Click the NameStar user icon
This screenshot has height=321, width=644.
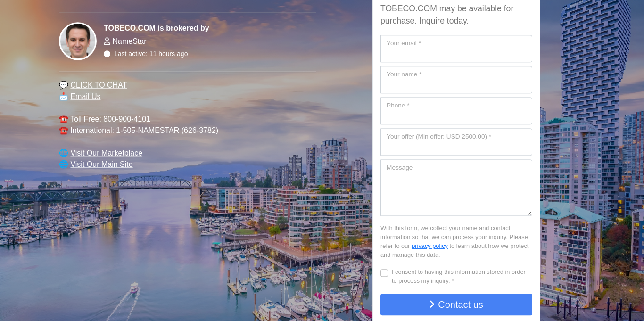(x=107, y=41)
